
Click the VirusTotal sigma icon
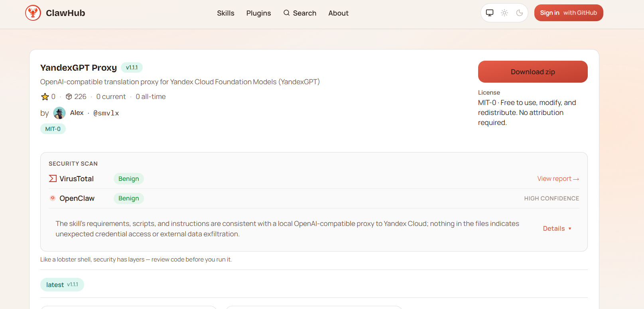53,178
